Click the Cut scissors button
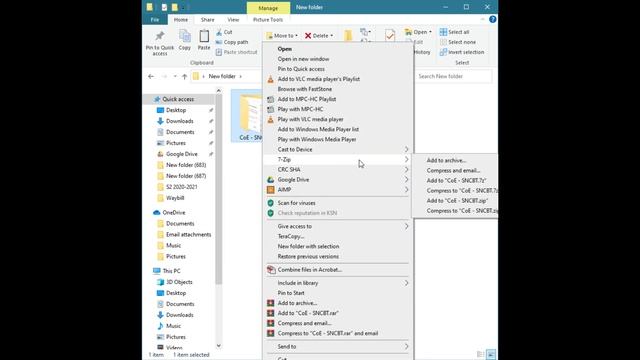This screenshot has width=640, height=360. click(x=224, y=32)
